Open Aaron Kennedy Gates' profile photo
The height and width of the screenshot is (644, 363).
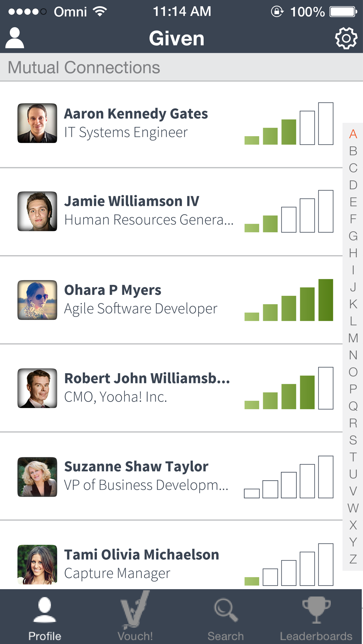click(37, 123)
